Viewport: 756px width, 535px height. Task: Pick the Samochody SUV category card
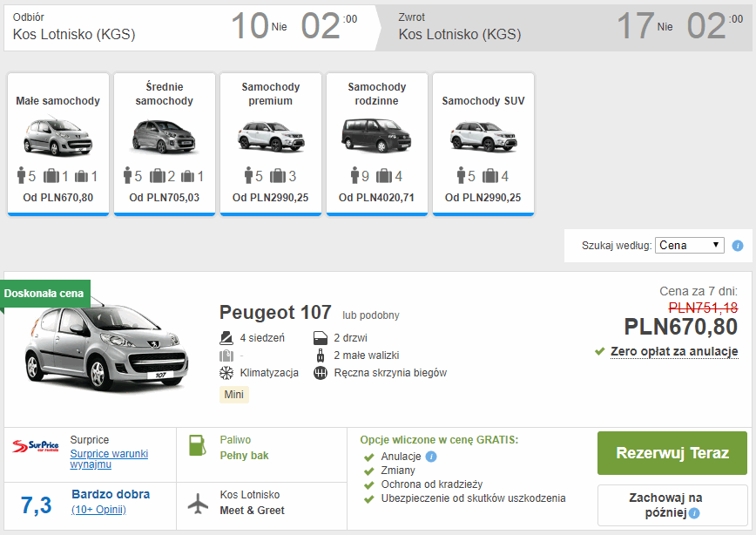click(x=483, y=144)
